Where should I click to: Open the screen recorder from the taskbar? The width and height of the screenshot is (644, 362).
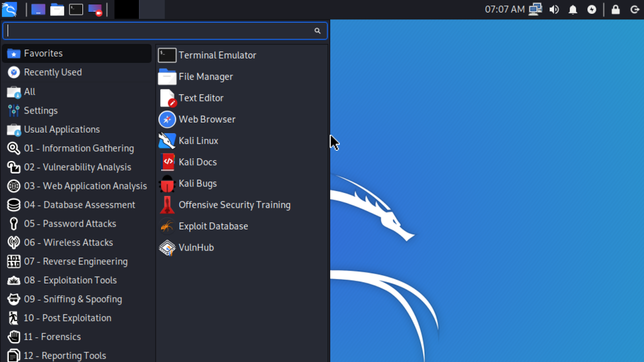(95, 9)
